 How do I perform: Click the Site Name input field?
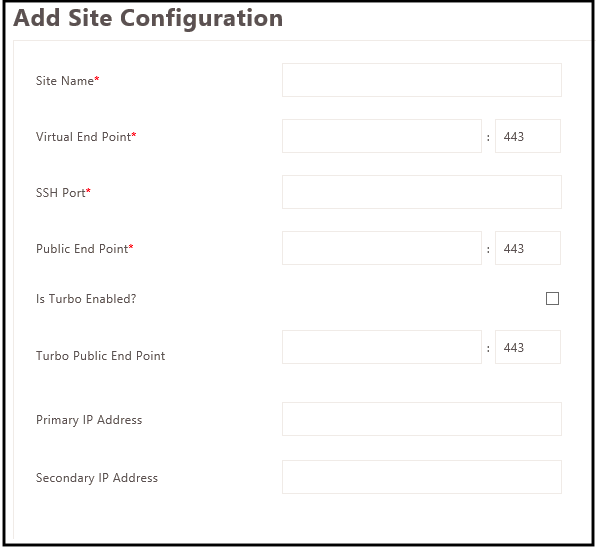click(422, 80)
